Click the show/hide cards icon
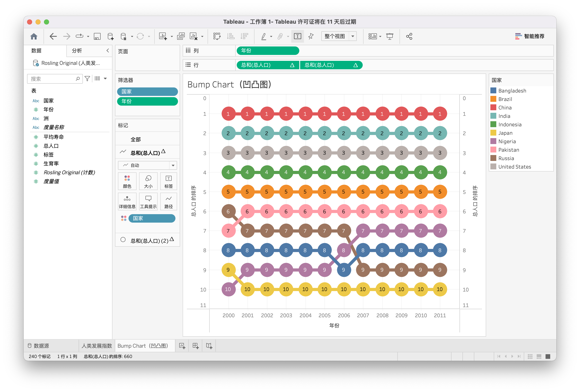Viewport: 580px width, 392px height. click(372, 36)
